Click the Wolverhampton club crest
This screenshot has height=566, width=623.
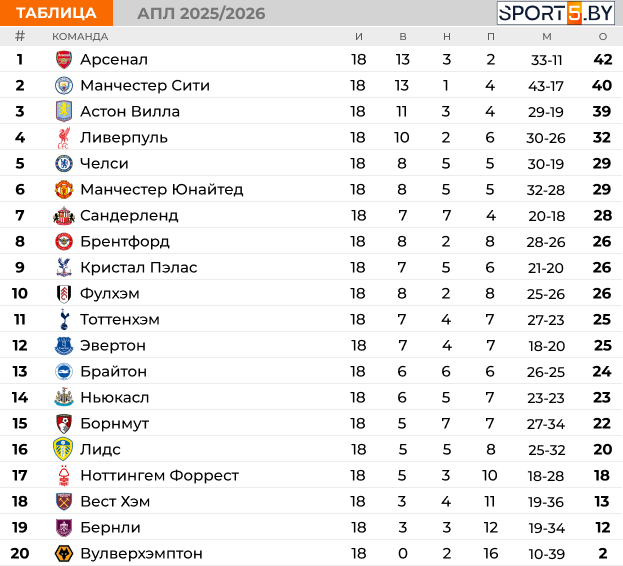[64, 553]
